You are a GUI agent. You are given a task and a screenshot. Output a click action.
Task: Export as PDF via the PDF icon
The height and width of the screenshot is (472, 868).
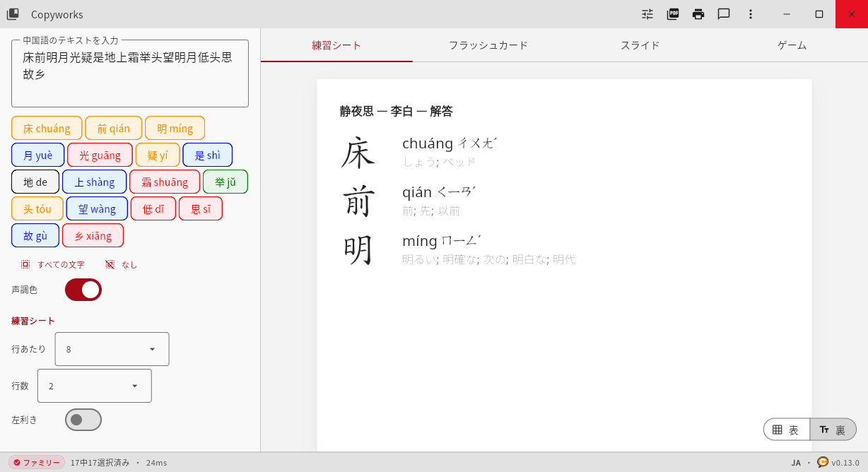click(673, 14)
